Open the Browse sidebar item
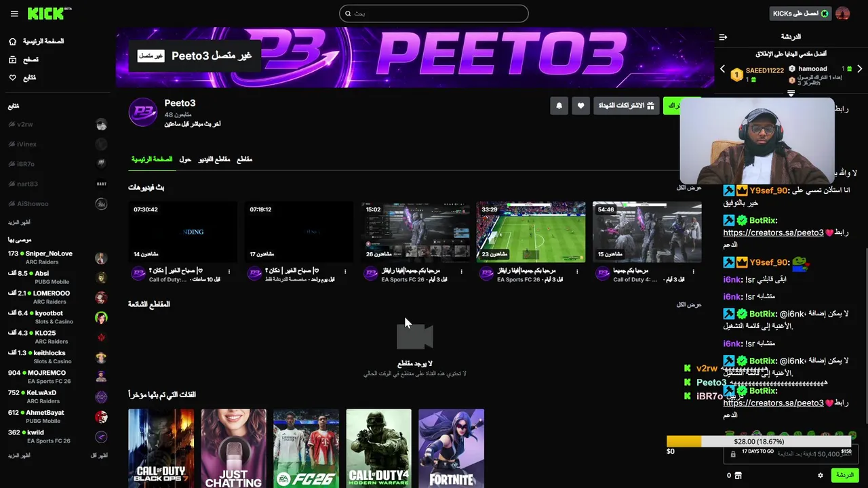This screenshot has height=488, width=868. point(24,60)
